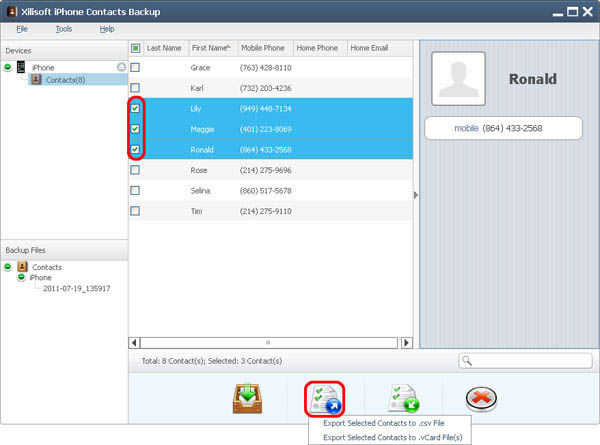
Task: Click the red delete contacts icon
Action: [x=481, y=398]
